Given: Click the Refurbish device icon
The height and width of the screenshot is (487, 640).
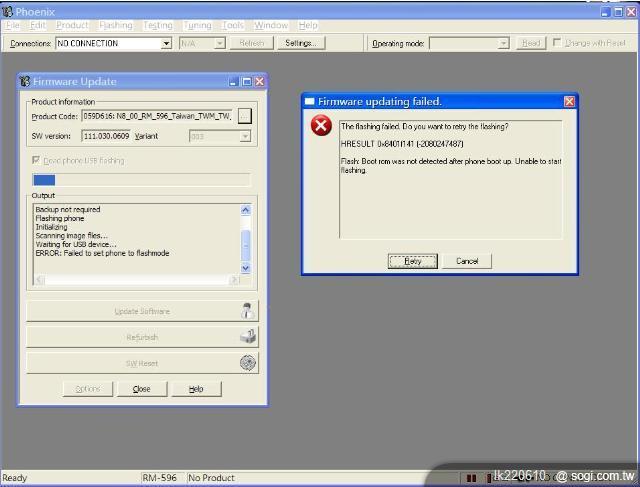Looking at the screenshot, I should (248, 337).
